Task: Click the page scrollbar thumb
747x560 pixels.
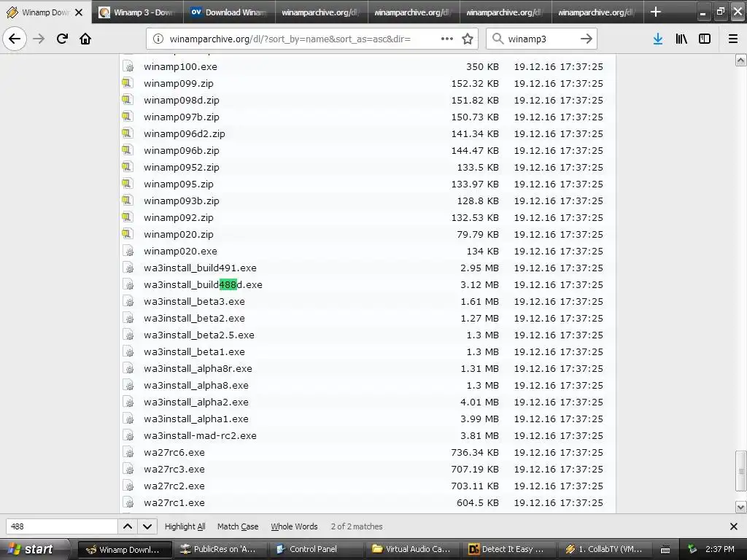Action: (741, 470)
